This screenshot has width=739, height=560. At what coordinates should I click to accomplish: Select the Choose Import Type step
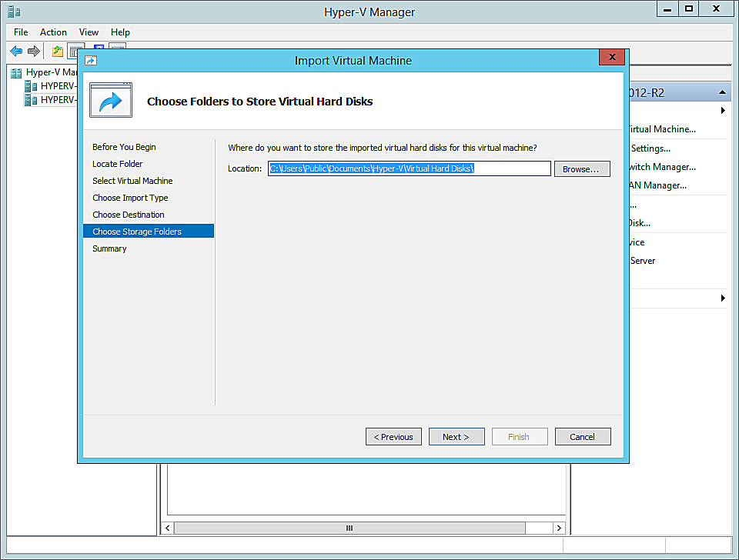(130, 198)
